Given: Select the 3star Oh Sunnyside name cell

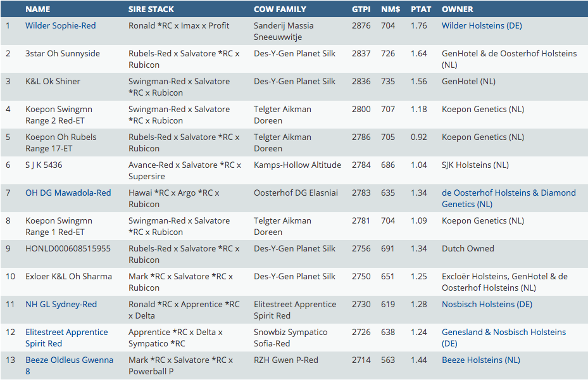Looking at the screenshot, I should pyautogui.click(x=63, y=54).
